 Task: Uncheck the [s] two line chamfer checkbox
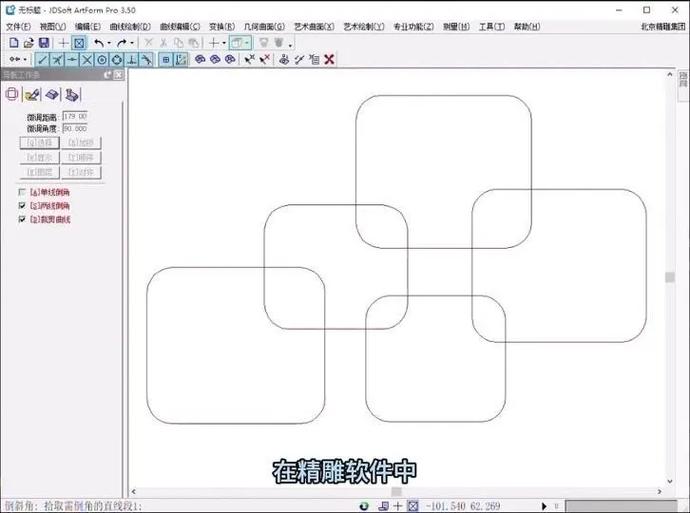[22, 205]
